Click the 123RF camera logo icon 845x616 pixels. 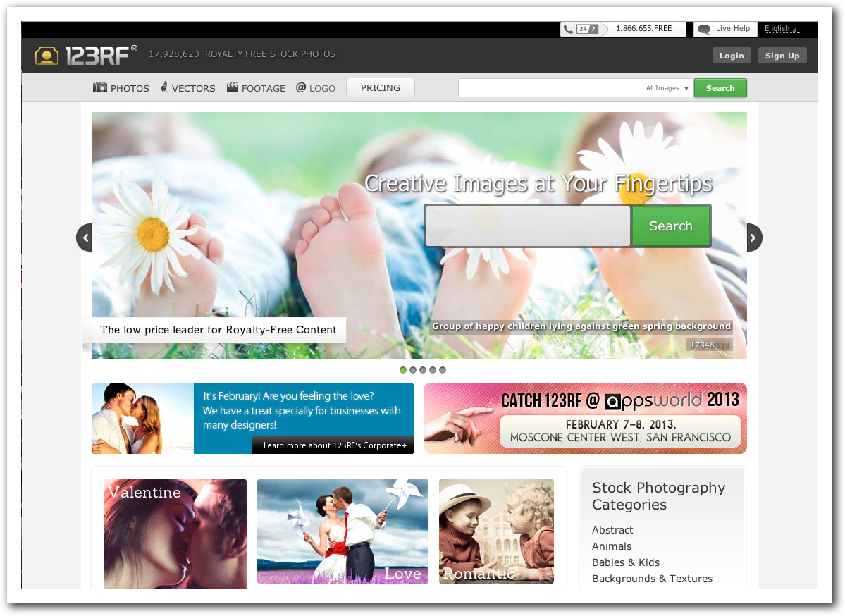pos(47,56)
